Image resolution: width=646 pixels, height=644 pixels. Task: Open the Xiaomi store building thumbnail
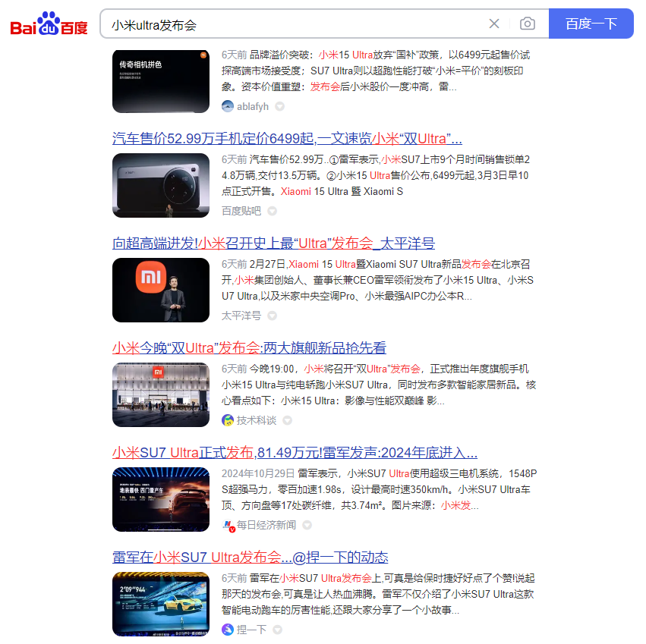coord(161,394)
